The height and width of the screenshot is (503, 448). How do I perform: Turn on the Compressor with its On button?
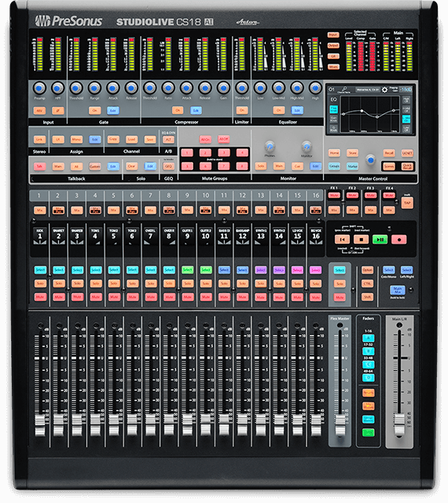coord(178,111)
